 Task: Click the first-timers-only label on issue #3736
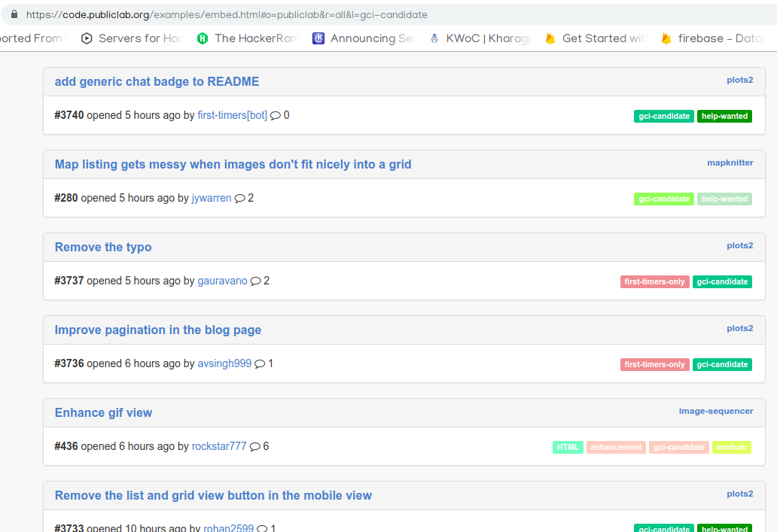pos(654,364)
